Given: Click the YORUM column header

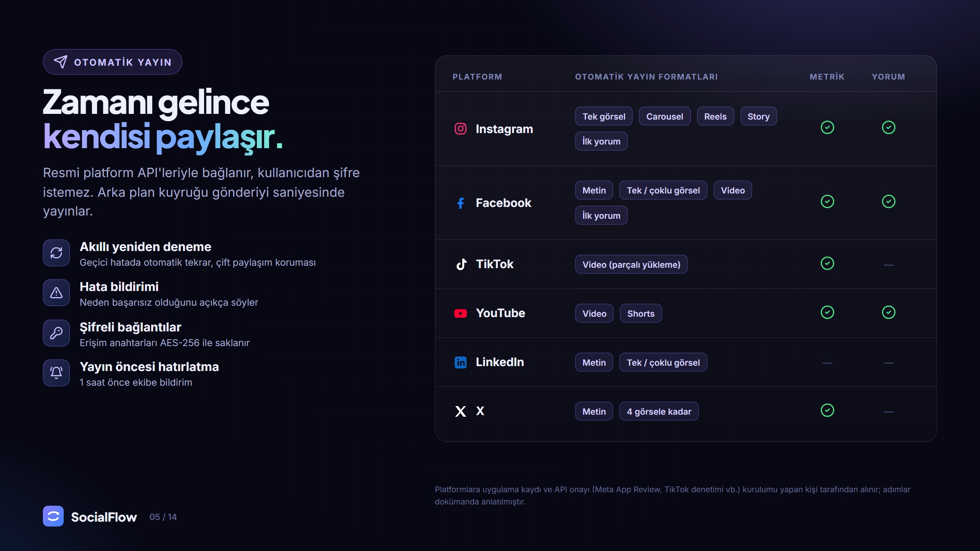Looking at the screenshot, I should (x=889, y=77).
